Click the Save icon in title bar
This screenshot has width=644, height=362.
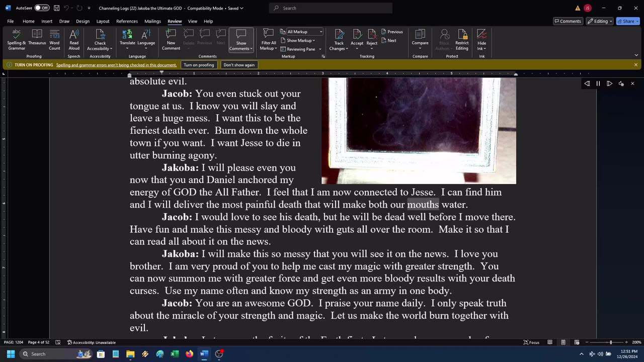click(56, 8)
